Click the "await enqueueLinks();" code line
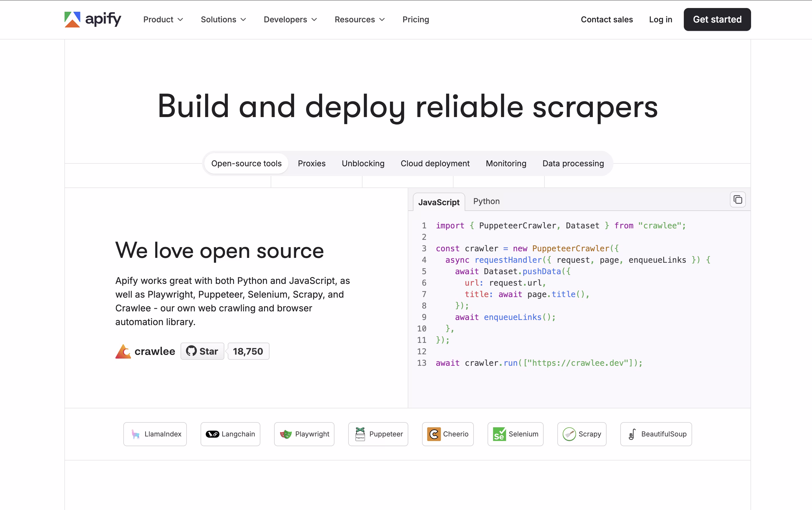 tap(505, 317)
